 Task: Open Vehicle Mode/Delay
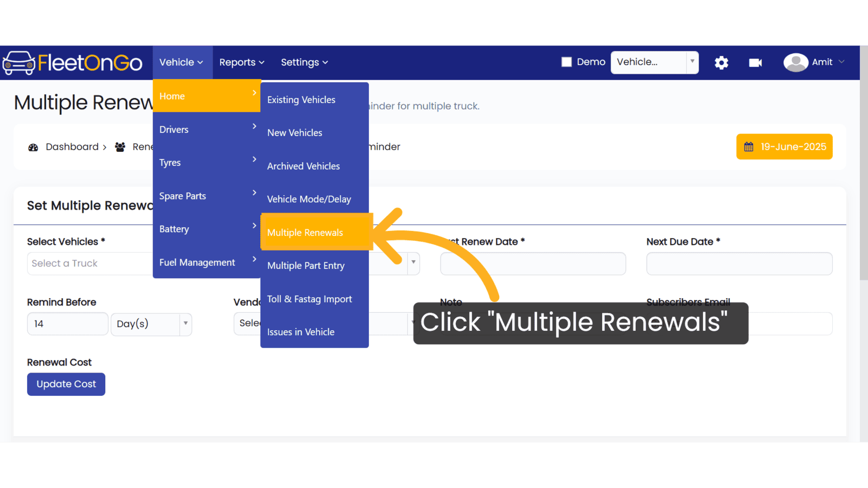tap(315, 199)
